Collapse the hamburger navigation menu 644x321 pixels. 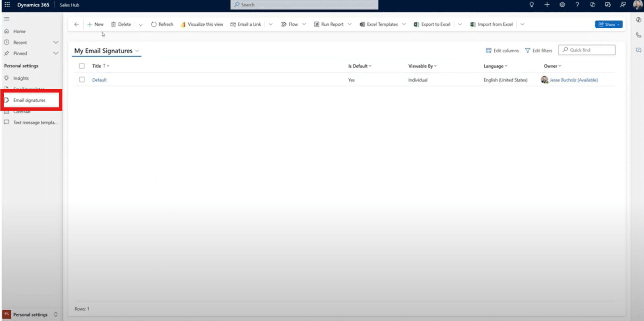tap(7, 19)
